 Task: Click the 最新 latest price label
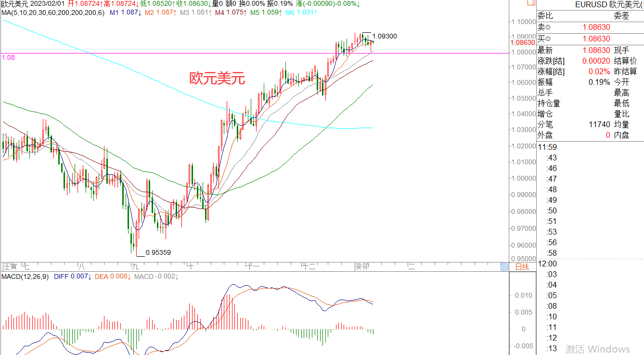[x=545, y=50]
